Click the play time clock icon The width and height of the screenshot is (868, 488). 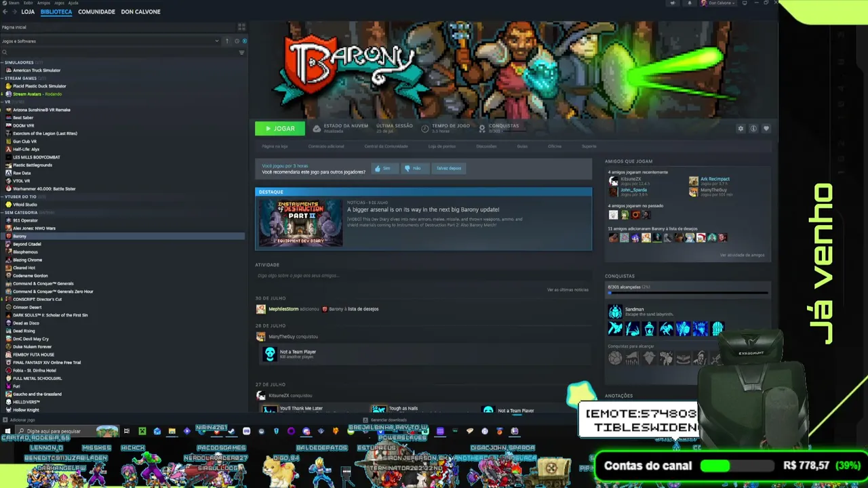(425, 128)
